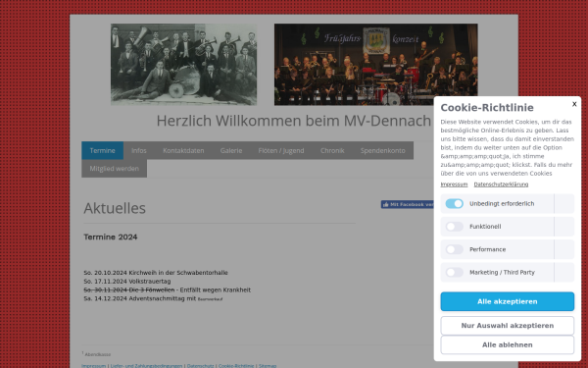588x368 pixels.
Task: Click the Frühjahrskonzert stage photo
Action: pos(375,65)
